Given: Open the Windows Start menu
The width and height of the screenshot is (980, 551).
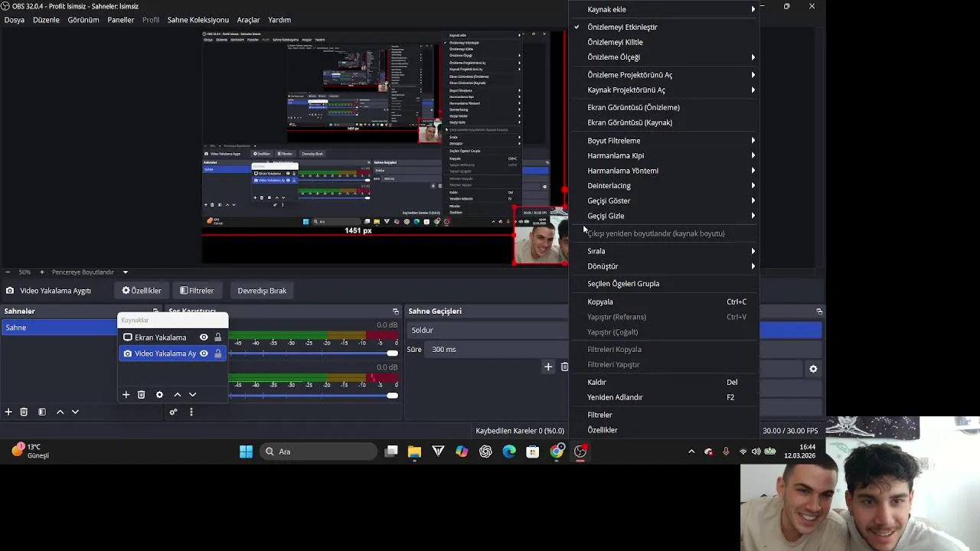Looking at the screenshot, I should [246, 452].
